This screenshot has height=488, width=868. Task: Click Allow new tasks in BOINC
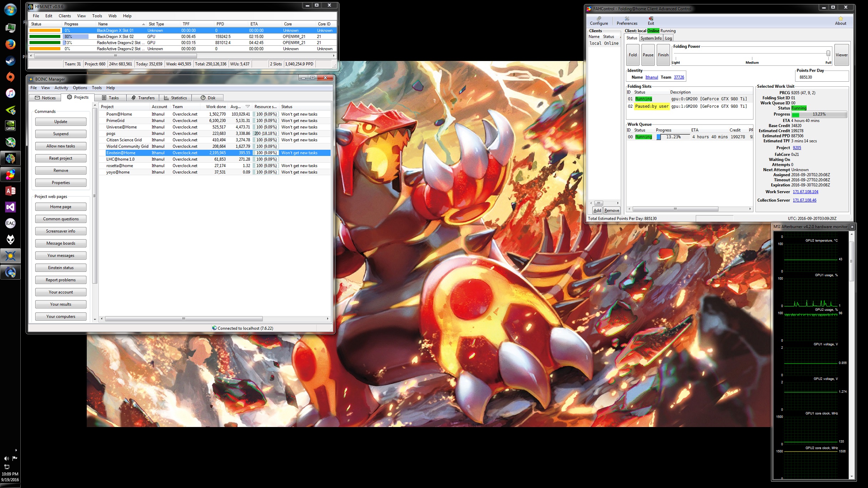click(x=61, y=146)
